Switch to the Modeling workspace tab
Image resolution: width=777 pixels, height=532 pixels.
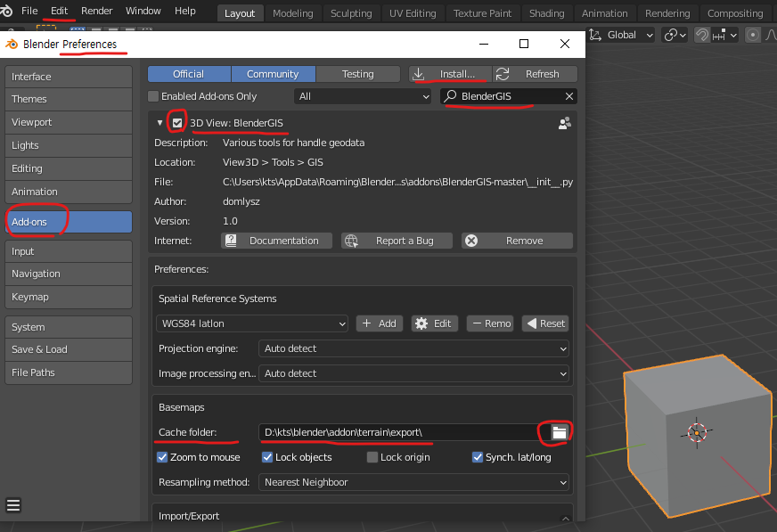pos(293,13)
